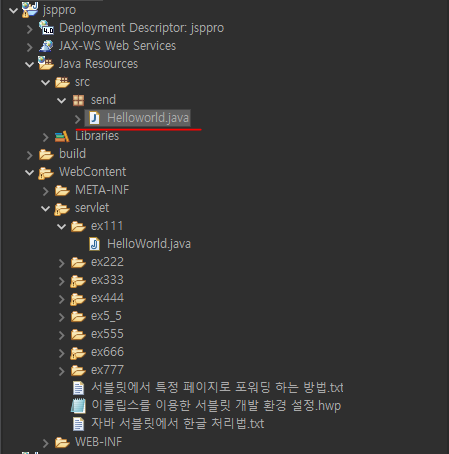Click the Helloworld.java file icon in send
The width and height of the screenshot is (449, 454).
[94, 118]
